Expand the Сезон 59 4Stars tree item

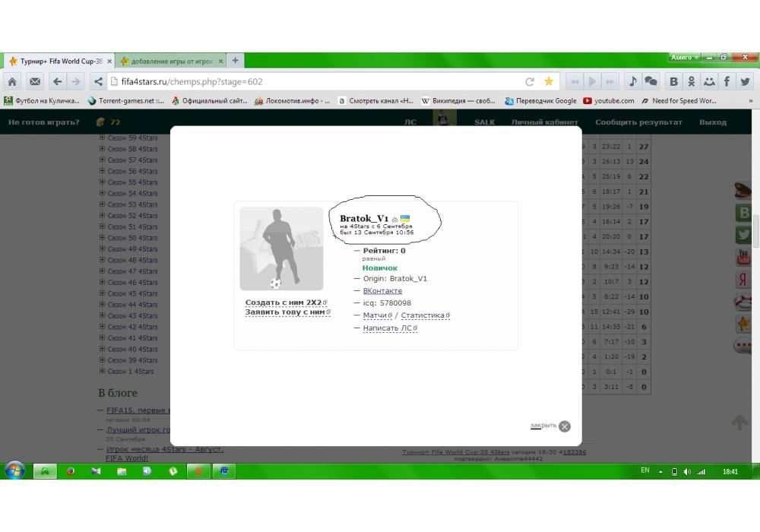(102, 138)
